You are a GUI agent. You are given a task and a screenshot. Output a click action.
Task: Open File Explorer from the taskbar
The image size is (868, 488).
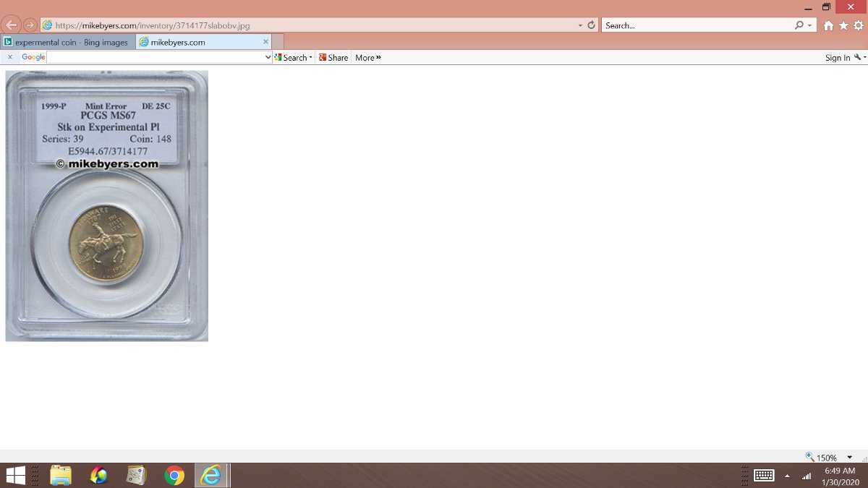pos(61,475)
